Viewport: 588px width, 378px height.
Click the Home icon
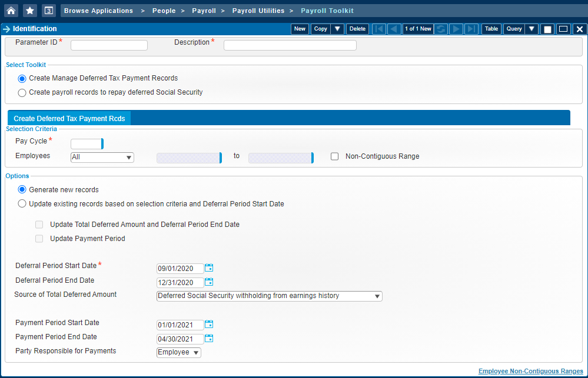(x=11, y=11)
